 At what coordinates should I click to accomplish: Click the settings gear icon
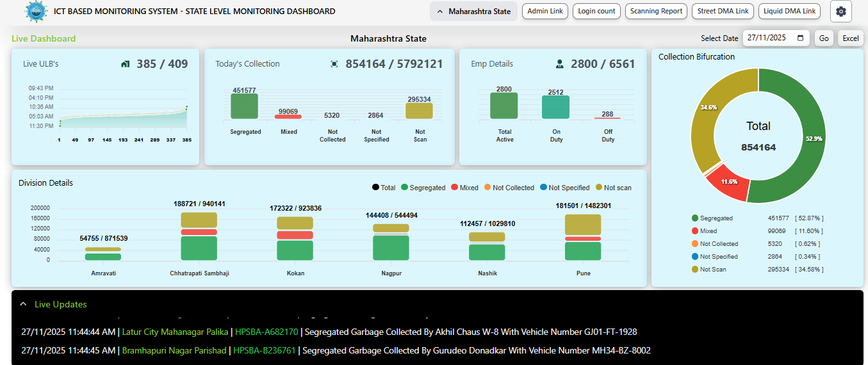click(x=840, y=12)
